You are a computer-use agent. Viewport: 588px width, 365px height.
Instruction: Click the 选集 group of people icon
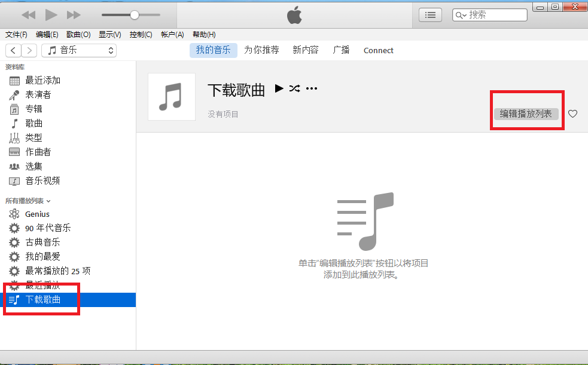coord(14,167)
